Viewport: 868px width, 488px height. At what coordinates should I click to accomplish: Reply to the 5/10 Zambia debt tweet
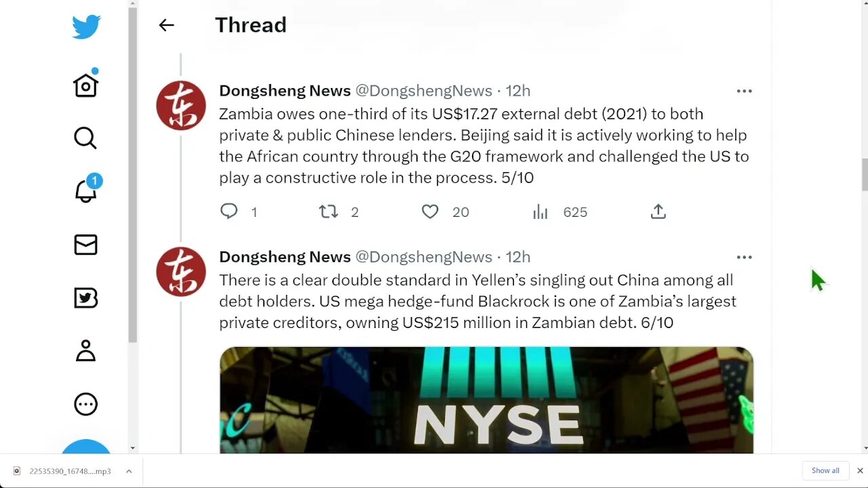[229, 212]
